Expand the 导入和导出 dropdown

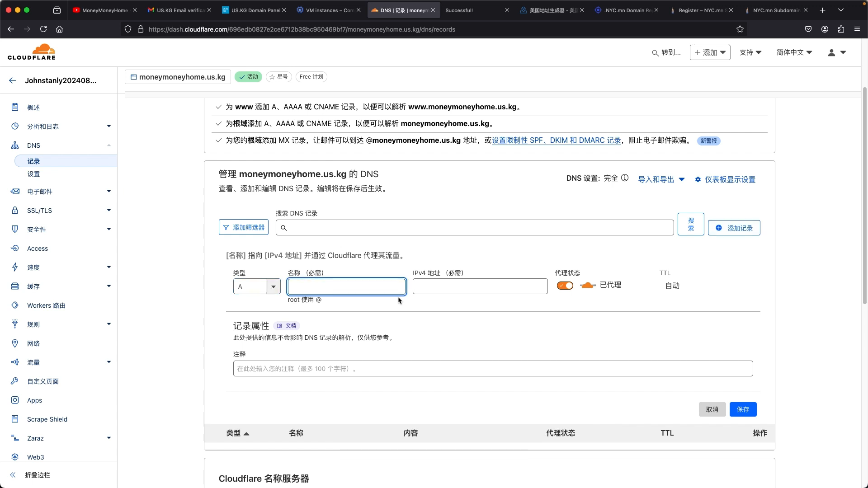tap(661, 179)
